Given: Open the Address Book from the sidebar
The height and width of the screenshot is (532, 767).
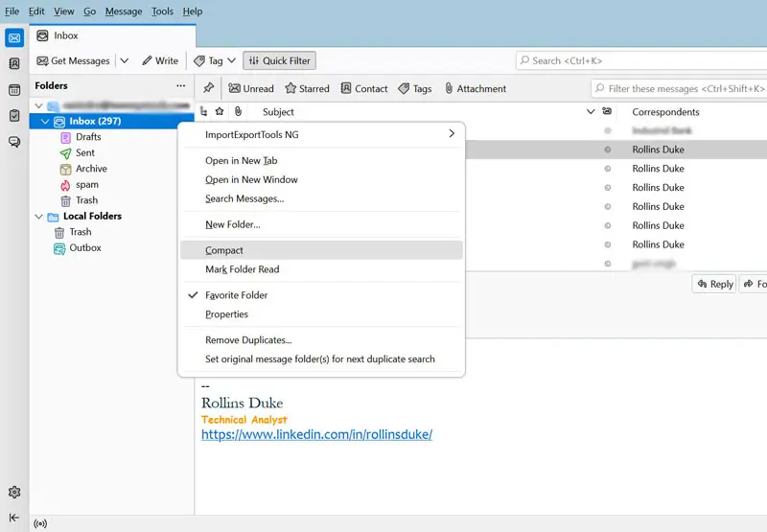Looking at the screenshot, I should click(14, 64).
